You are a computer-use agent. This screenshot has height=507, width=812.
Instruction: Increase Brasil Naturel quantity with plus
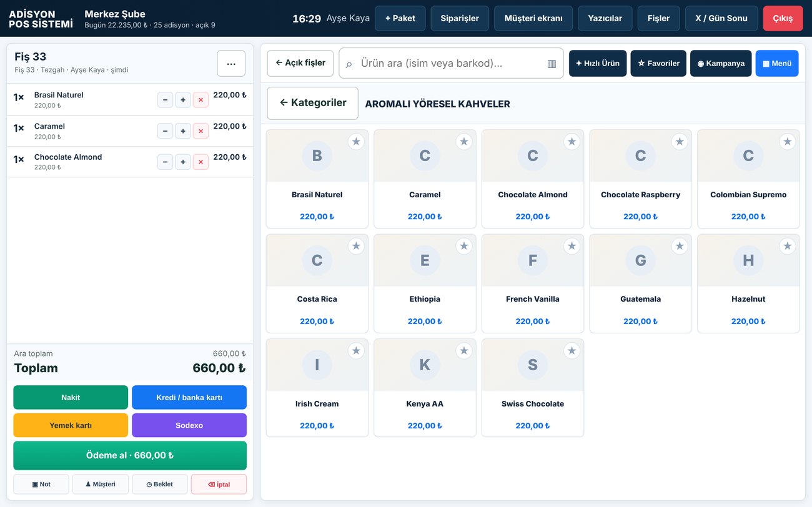(x=183, y=100)
